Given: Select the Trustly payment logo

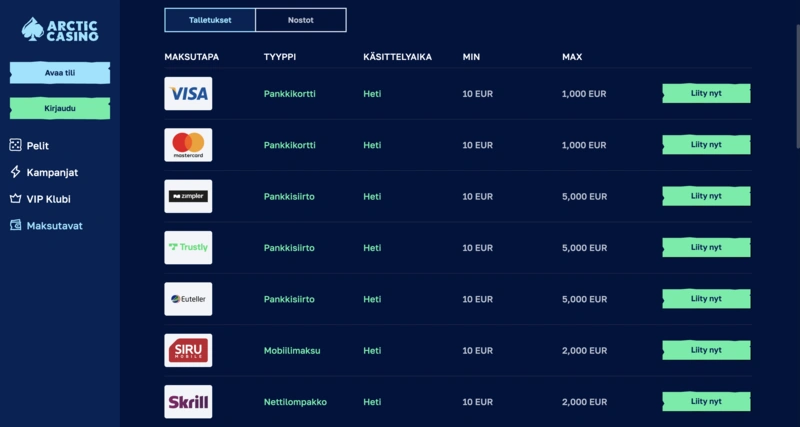Looking at the screenshot, I should [x=188, y=247].
